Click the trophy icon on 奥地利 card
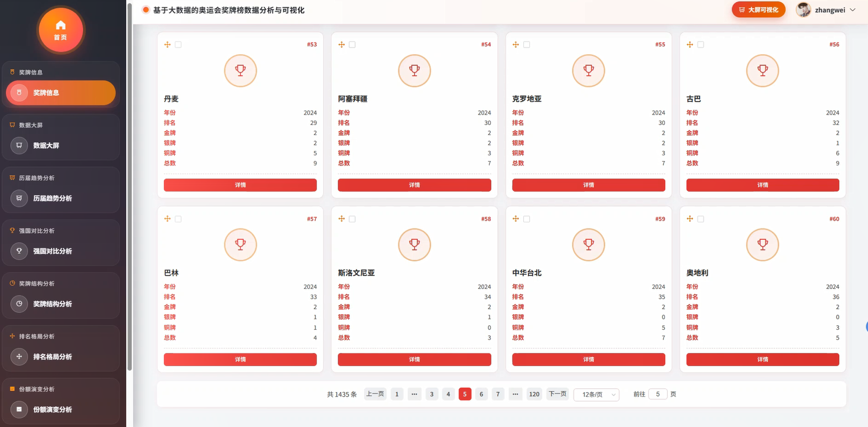 click(762, 244)
